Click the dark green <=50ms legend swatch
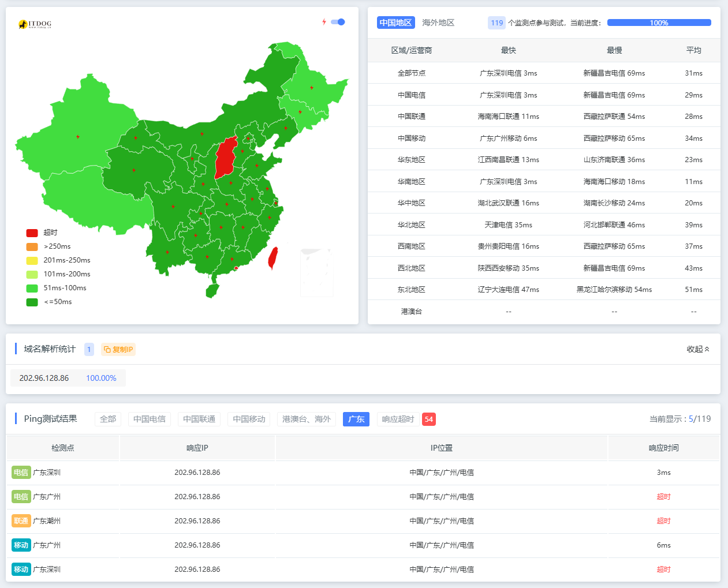This screenshot has width=728, height=588. 32,302
